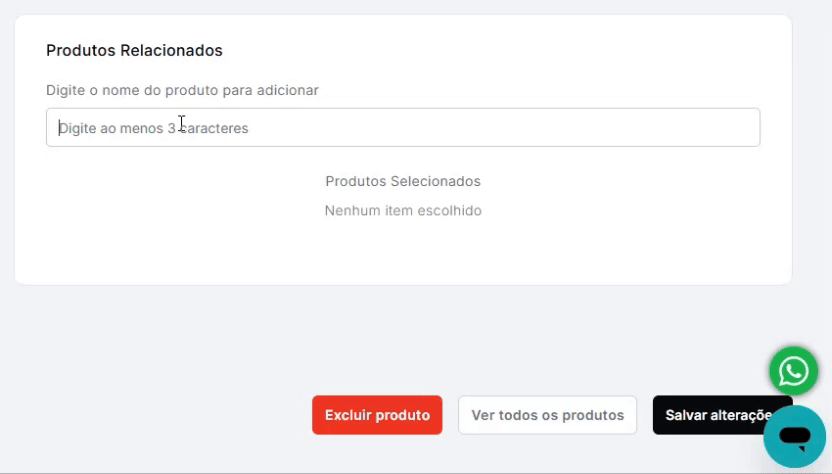Open the green WhatsApp contact icon

[793, 372]
